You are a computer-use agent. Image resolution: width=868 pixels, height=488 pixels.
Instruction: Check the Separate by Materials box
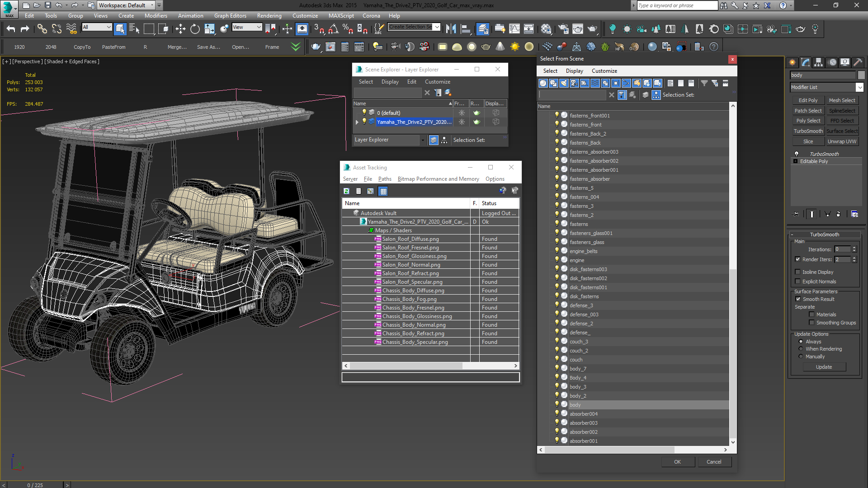click(812, 314)
